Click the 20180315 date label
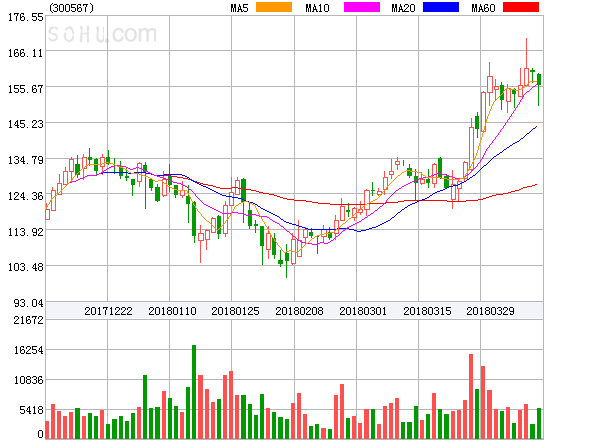This screenshot has height=440, width=600. (x=427, y=311)
